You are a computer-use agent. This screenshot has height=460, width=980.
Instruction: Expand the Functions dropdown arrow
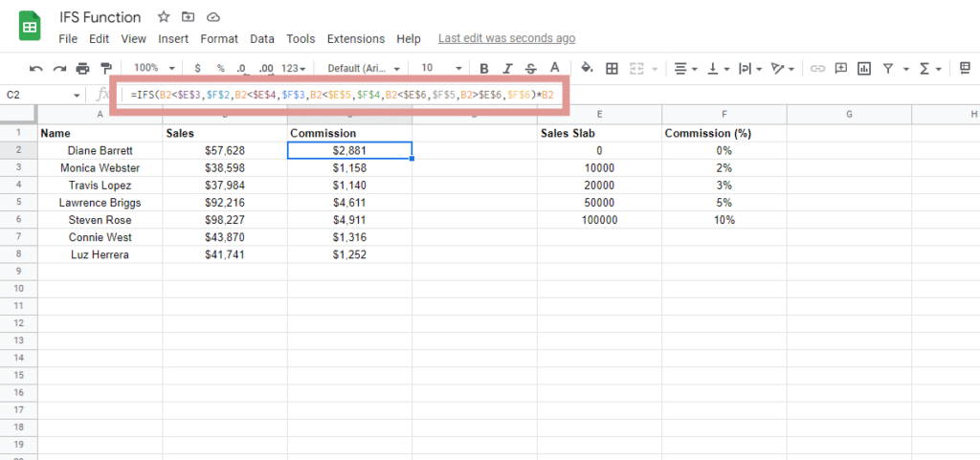coord(939,69)
